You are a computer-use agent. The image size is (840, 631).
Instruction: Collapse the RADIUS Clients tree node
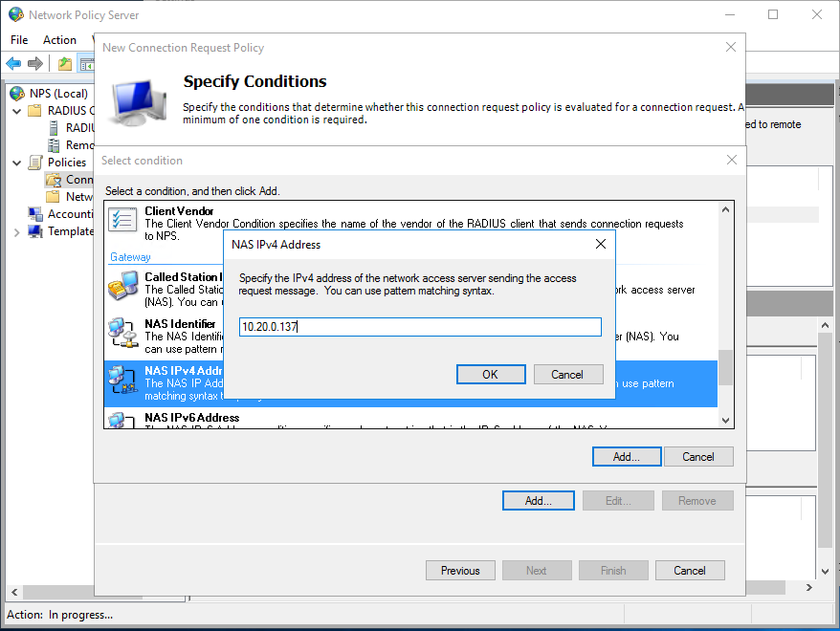[x=16, y=110]
